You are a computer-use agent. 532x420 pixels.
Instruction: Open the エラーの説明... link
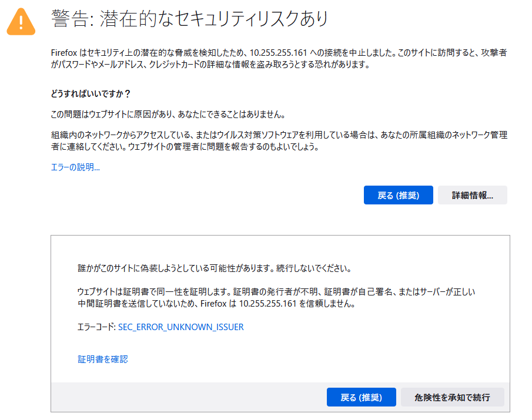pos(75,167)
